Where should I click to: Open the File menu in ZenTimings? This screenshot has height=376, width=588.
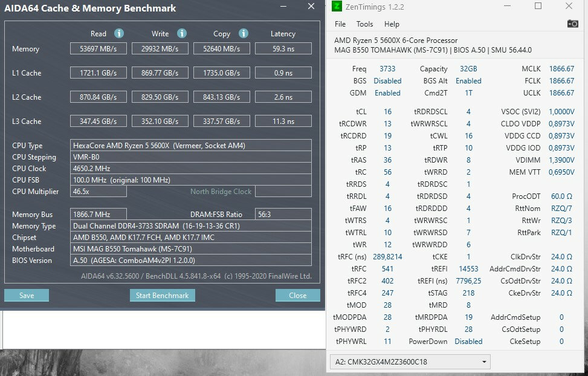tap(340, 24)
